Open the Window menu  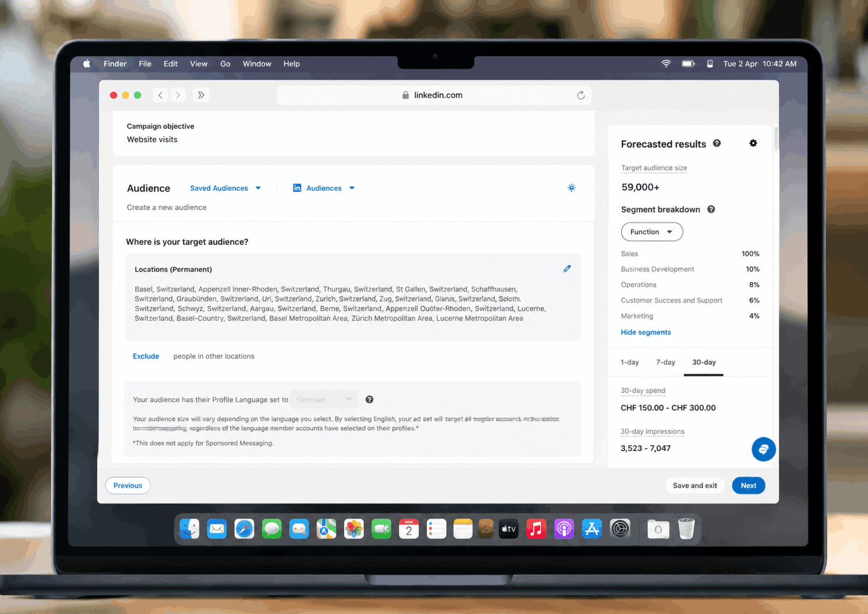[x=257, y=63]
